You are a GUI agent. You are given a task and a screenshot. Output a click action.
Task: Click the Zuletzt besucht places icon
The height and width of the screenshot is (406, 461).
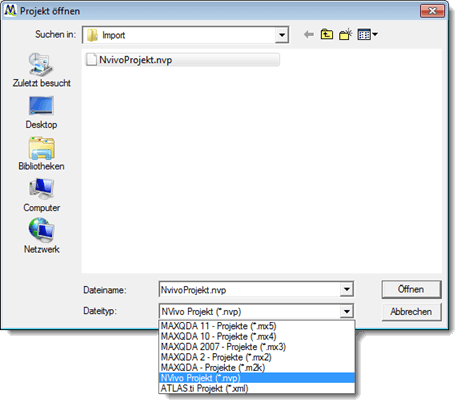[x=41, y=65]
